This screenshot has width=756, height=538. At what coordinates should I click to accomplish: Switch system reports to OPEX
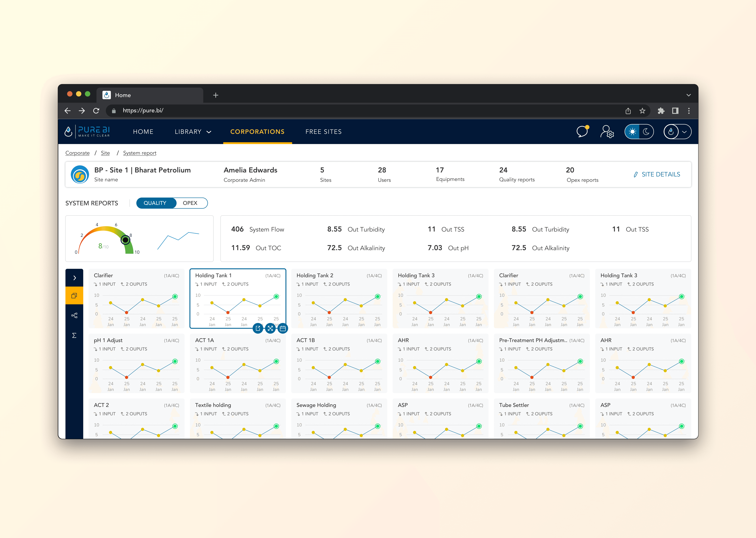[x=190, y=203]
